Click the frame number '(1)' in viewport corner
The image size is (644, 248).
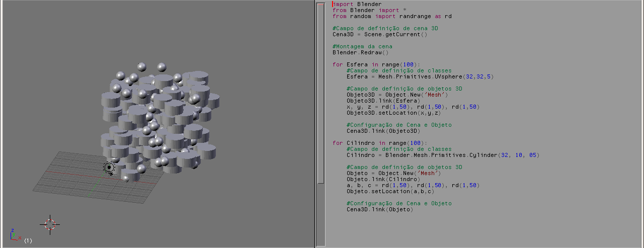[x=28, y=240]
